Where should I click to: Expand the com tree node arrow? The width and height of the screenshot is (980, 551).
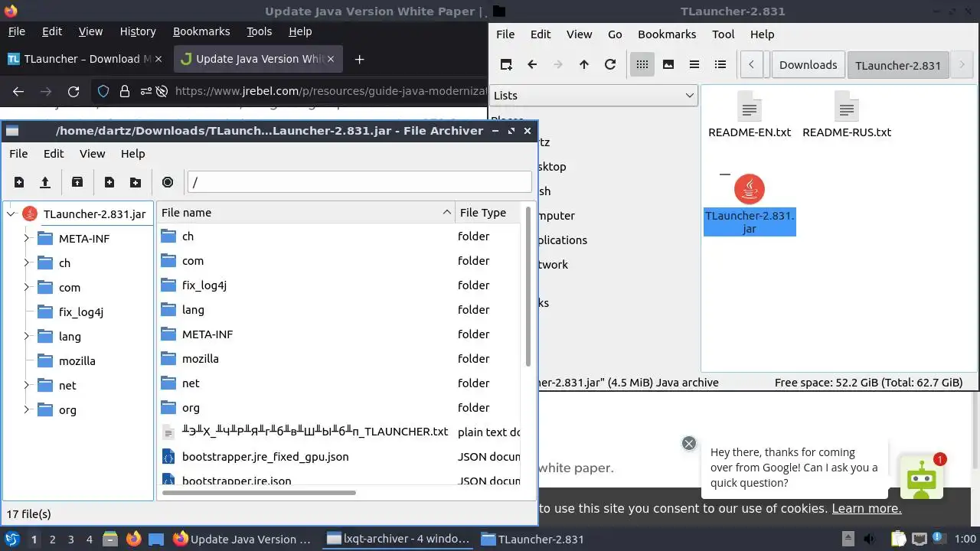26,288
